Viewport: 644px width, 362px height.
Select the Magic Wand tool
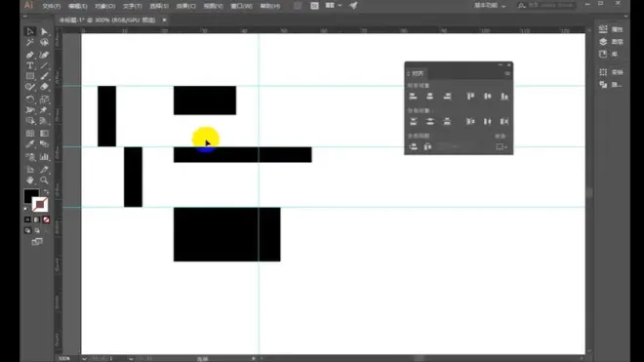click(30, 43)
